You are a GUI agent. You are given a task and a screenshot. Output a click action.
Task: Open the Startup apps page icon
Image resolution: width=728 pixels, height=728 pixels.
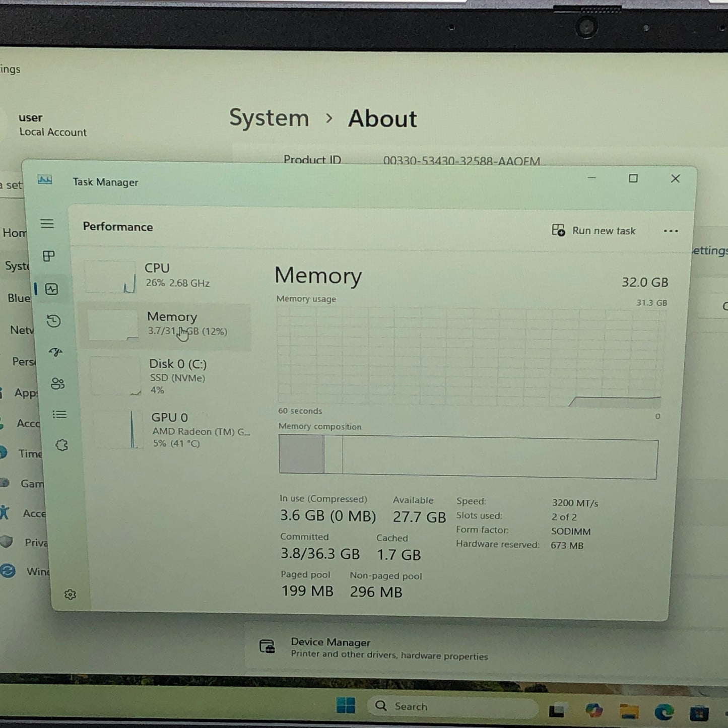55,352
